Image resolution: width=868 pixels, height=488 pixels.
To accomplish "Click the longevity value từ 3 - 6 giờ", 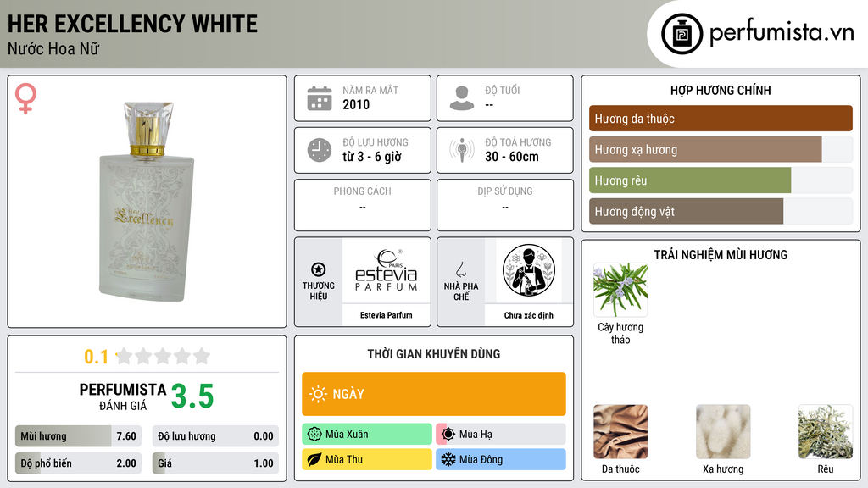I will 371,157.
